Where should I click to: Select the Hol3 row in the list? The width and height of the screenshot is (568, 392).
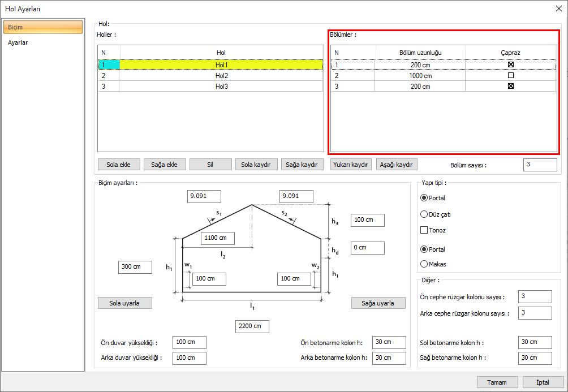(x=221, y=87)
